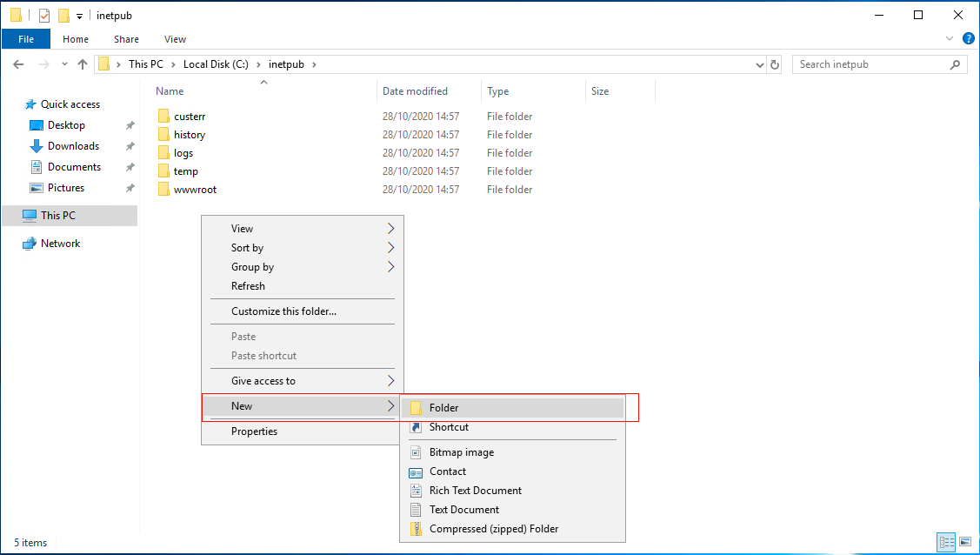The width and height of the screenshot is (980, 555).
Task: Open the Recent locations dropdown arrow
Action: (64, 64)
